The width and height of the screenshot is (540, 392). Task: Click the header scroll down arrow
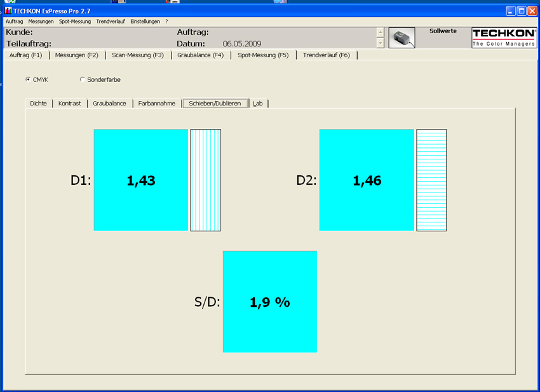[380, 43]
